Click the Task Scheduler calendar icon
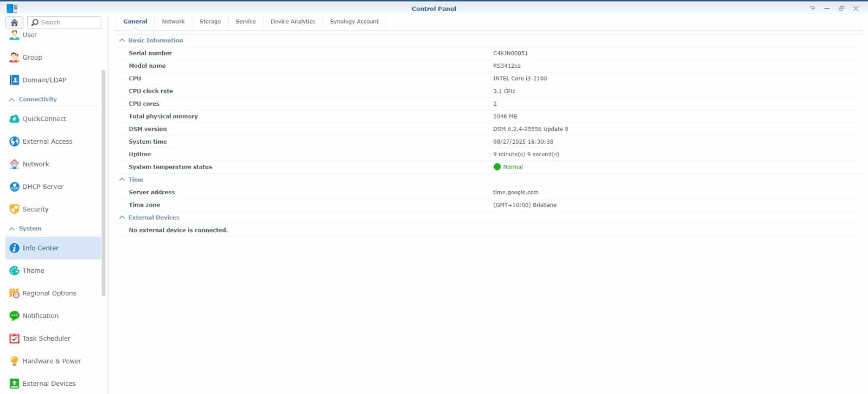The image size is (868, 394). click(x=15, y=339)
